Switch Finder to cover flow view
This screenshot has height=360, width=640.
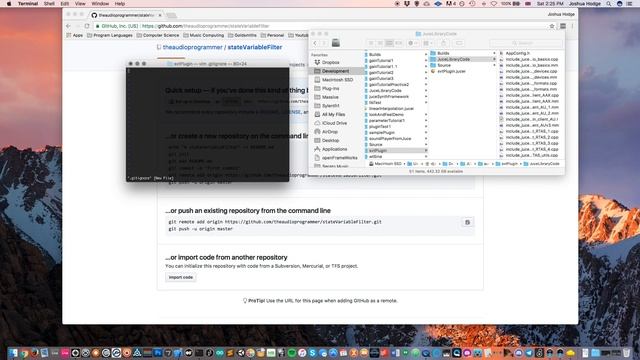[x=399, y=43]
